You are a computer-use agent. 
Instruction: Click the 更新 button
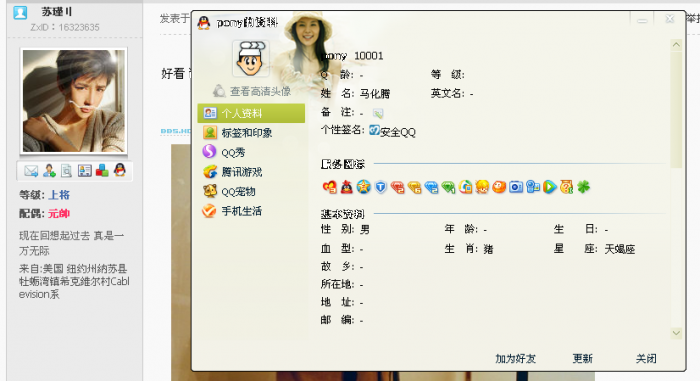pyautogui.click(x=583, y=358)
